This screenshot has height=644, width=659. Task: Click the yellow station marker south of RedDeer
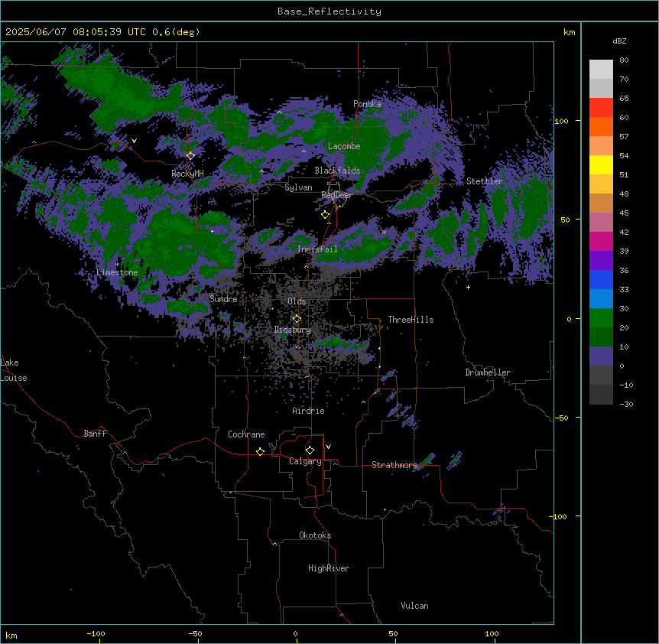(325, 215)
